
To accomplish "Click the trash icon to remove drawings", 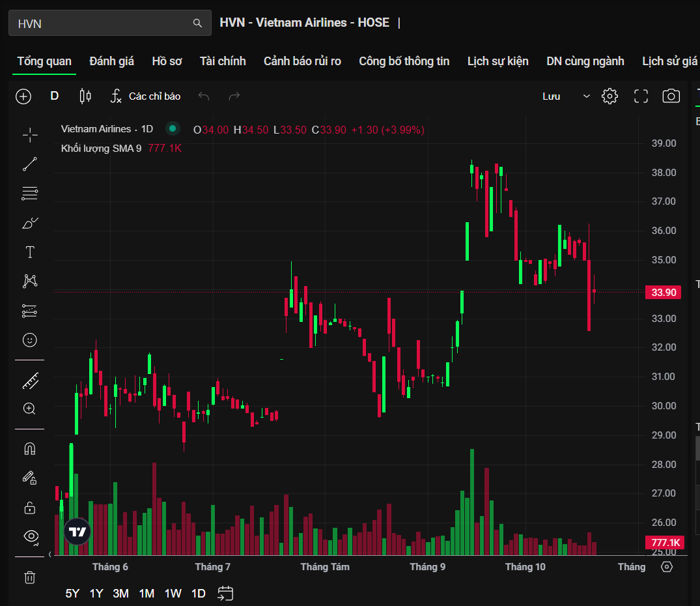I will pos(30,577).
